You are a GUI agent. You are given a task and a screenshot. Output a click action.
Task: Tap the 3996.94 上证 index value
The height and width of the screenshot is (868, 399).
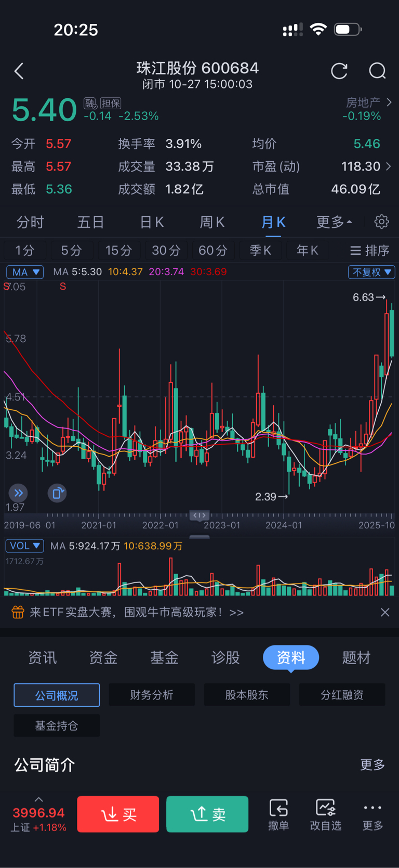pos(38,813)
